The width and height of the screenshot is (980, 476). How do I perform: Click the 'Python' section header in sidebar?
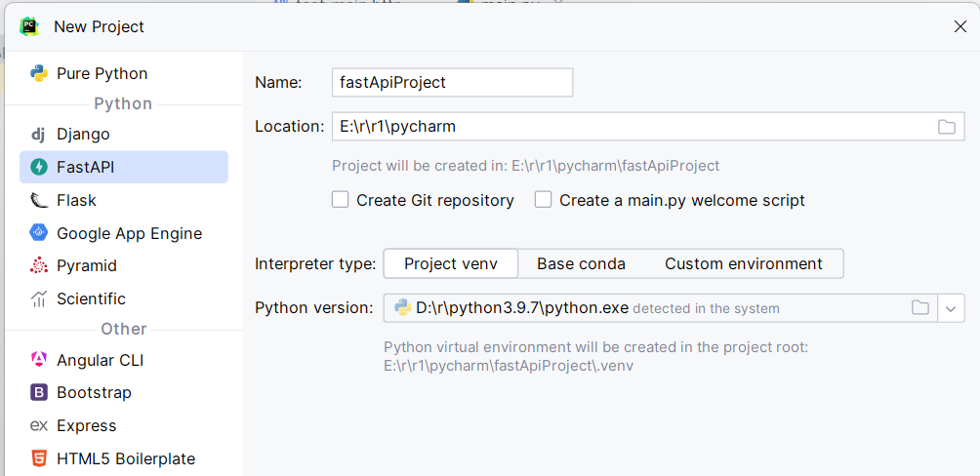tap(123, 103)
